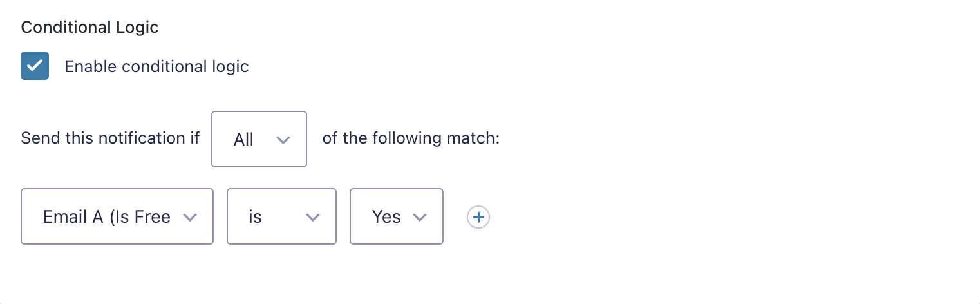Click the chevron arrow beside "Email A (Is Free"
The image size is (980, 304).
pyautogui.click(x=189, y=218)
